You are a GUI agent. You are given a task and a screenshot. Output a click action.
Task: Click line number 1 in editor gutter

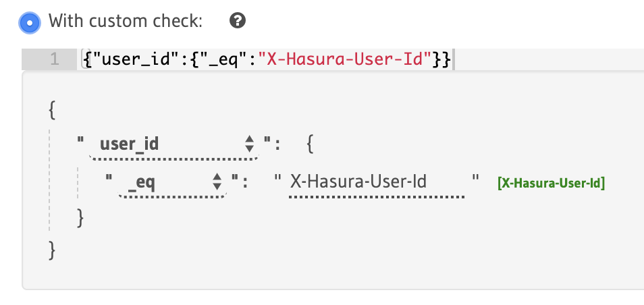click(x=54, y=59)
